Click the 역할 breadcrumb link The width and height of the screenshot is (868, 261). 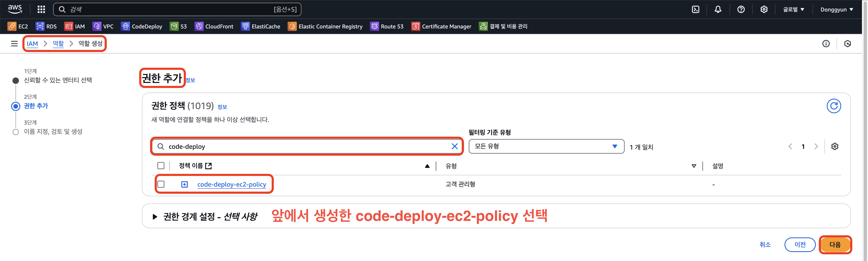click(x=58, y=44)
